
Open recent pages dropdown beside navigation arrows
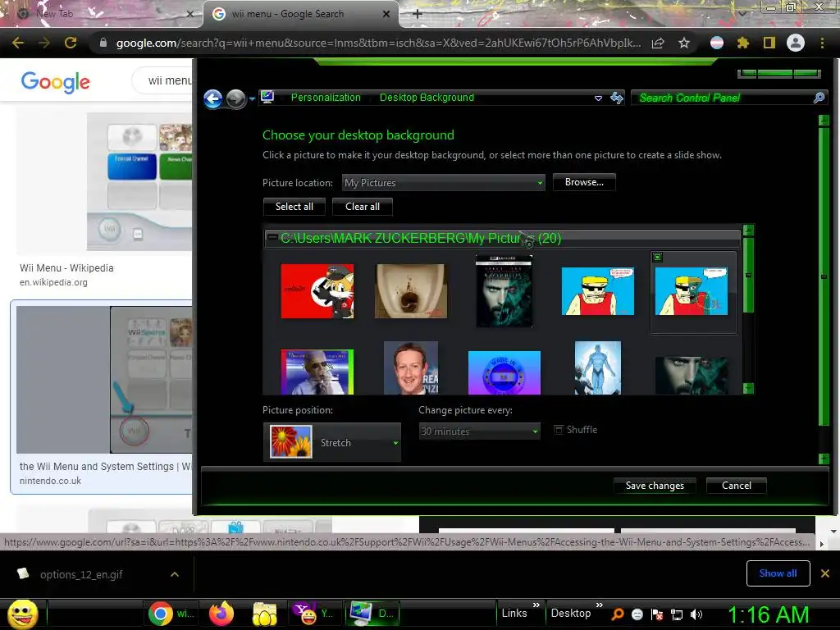point(253,99)
